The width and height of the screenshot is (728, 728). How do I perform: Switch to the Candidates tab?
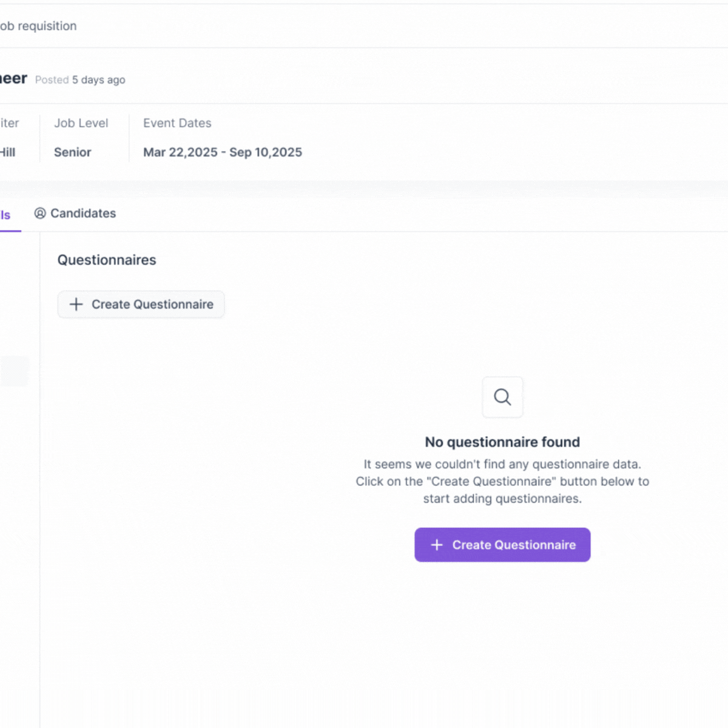click(x=83, y=214)
